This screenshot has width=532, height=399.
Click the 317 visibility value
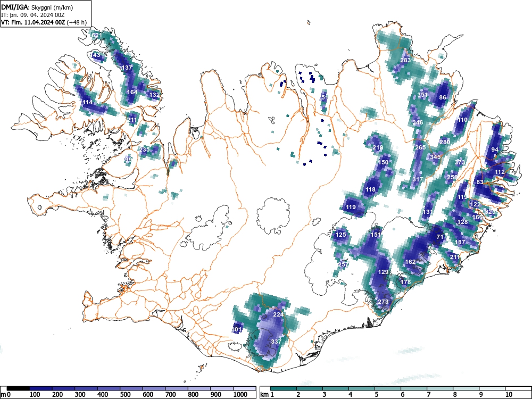pos(418,179)
